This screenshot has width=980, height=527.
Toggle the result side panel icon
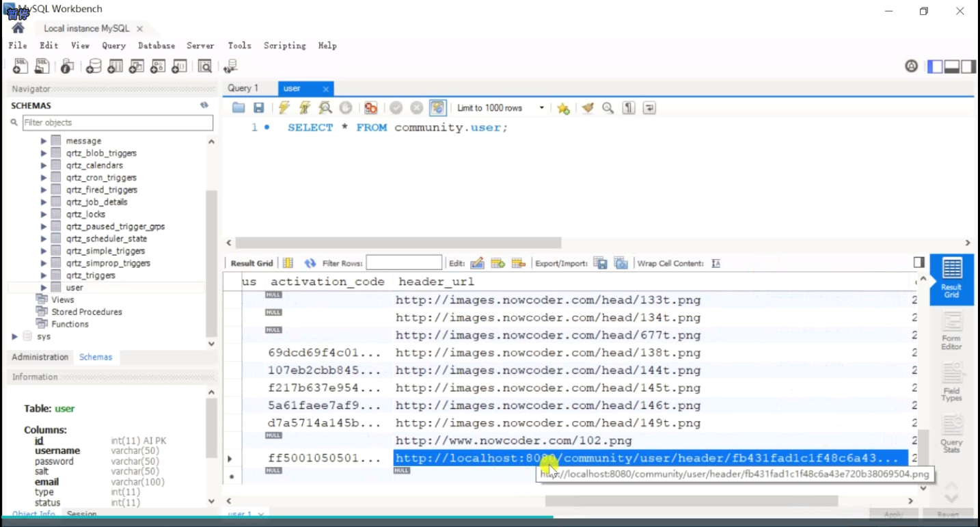[x=919, y=262]
